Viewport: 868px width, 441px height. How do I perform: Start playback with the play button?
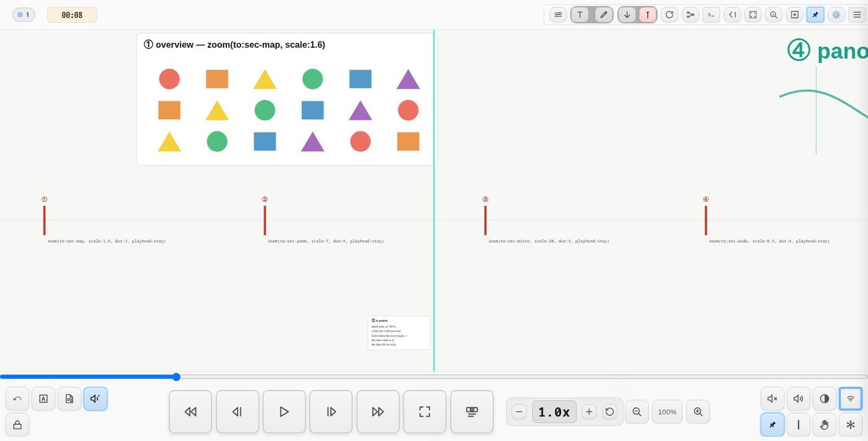(284, 412)
